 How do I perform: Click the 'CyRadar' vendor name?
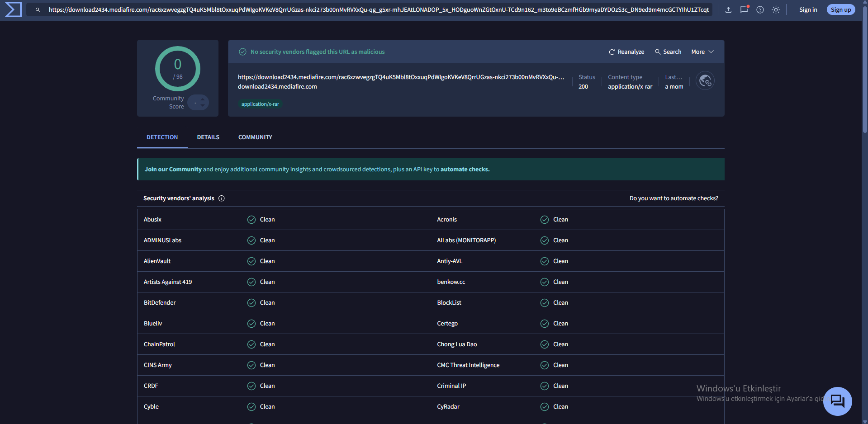(448, 407)
